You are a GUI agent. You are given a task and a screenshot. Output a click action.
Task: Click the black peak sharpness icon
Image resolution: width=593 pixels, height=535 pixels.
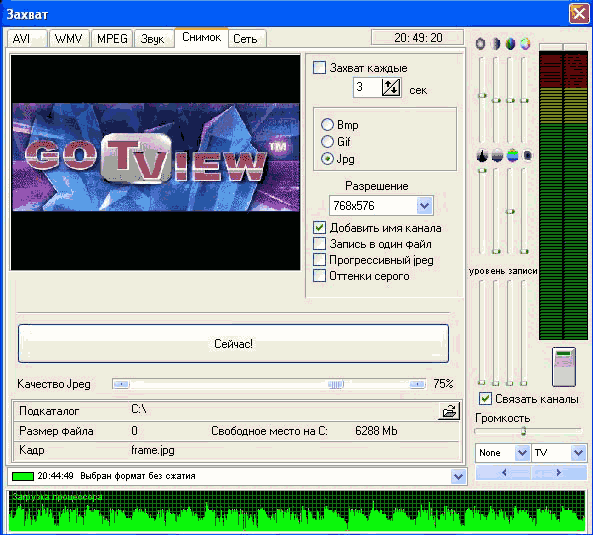click(x=482, y=155)
